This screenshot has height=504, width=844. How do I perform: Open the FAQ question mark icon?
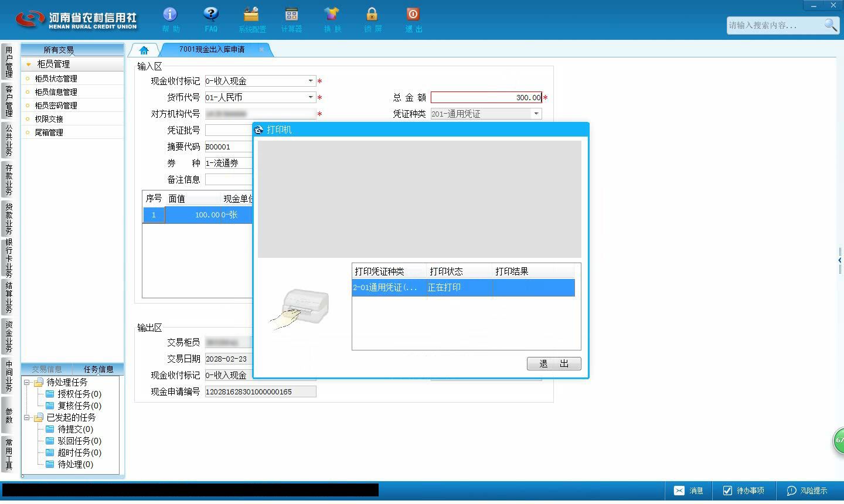211,14
